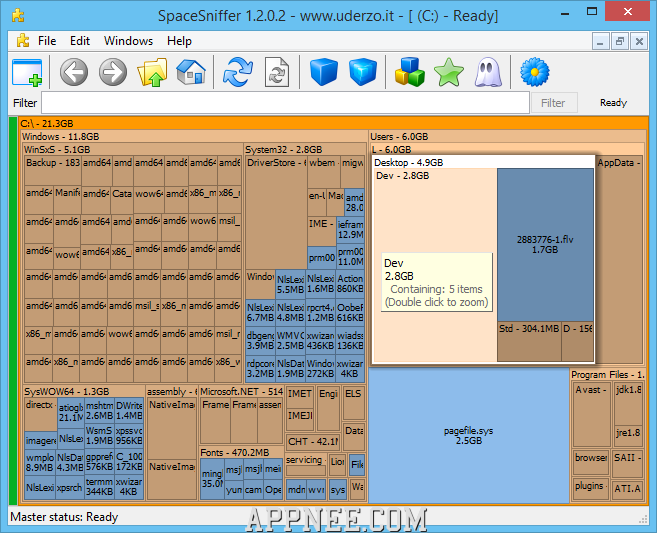The height and width of the screenshot is (533, 657).
Task: Select the servicing folder block
Action: pyautogui.click(x=305, y=465)
